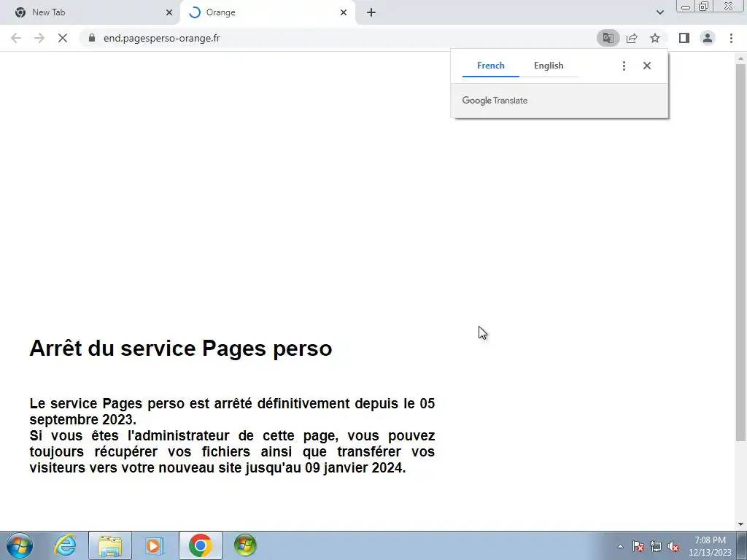Click the Windows flag taskbar icon

point(245,545)
